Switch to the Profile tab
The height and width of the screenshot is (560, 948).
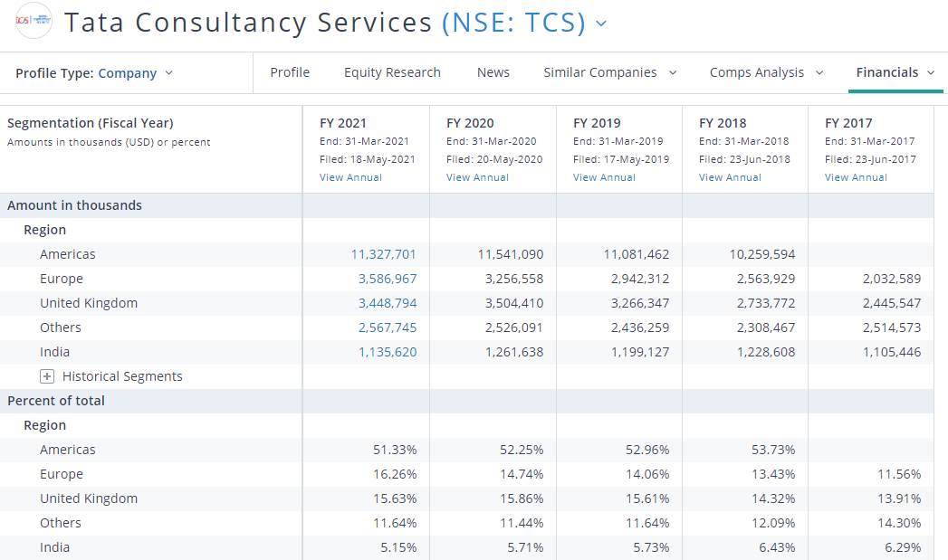coord(290,72)
